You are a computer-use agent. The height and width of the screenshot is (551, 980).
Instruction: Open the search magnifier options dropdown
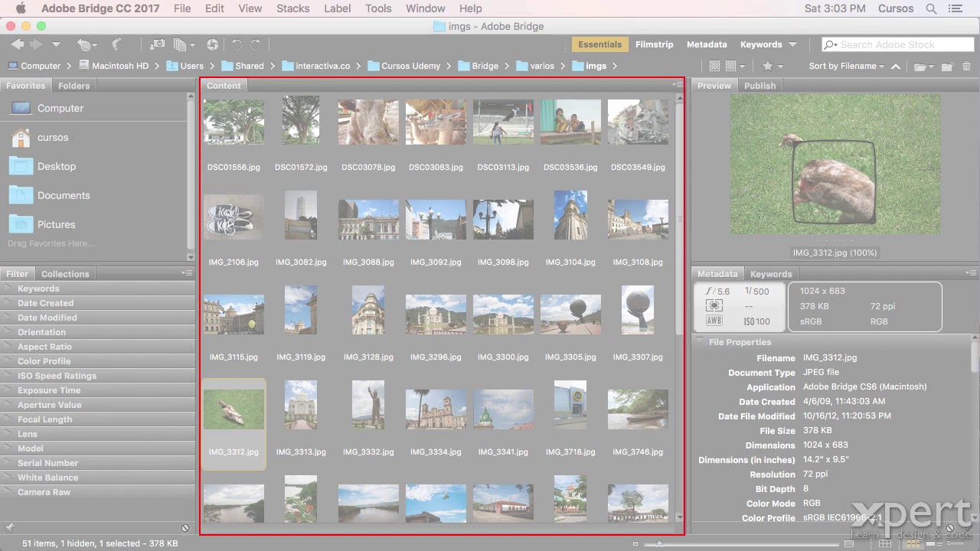pos(831,44)
